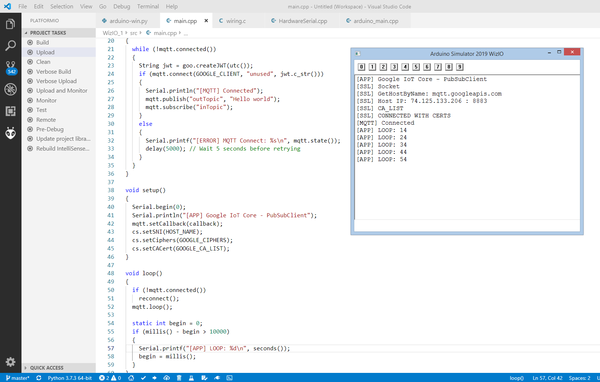Open the Search view icon

pos(10,46)
